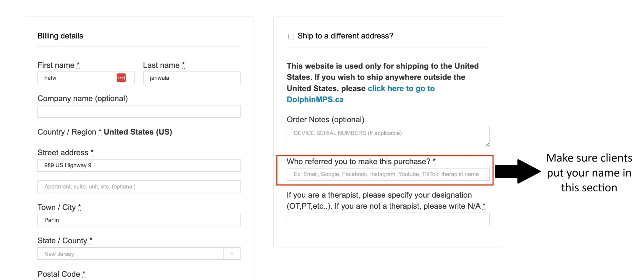Screen dimensions: 644x280
Task: Focus the therapist designation input
Action: [388, 219]
